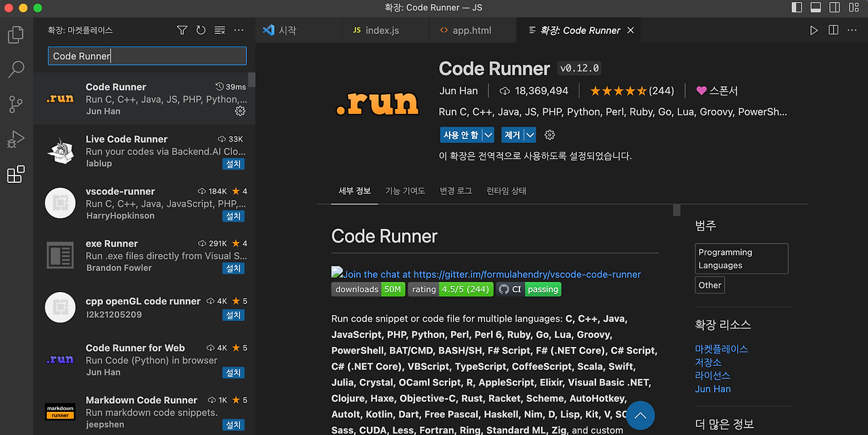Click the Code Runner .run logo image
The image size is (868, 435).
(x=378, y=103)
